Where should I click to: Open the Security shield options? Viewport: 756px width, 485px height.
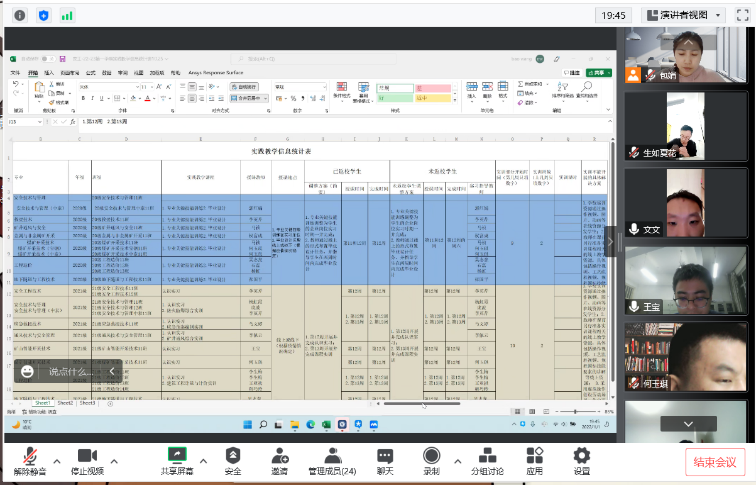(x=233, y=461)
